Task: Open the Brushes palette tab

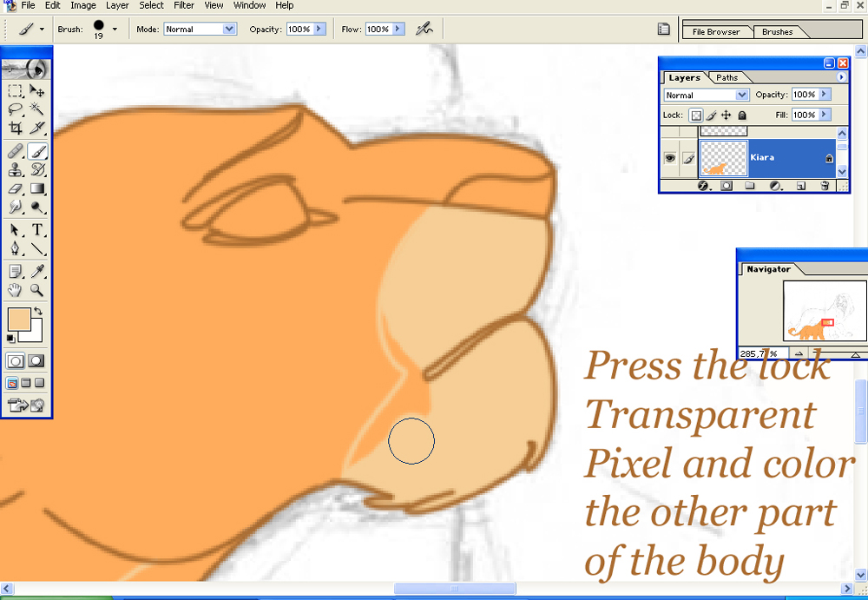Action: tap(777, 31)
